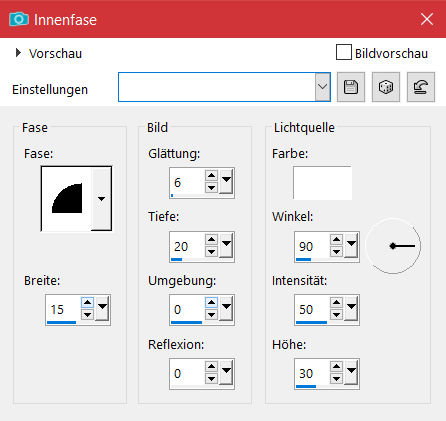Decrease Glättung value with down arrow
Screen dimensions: 446x421
pos(211,188)
